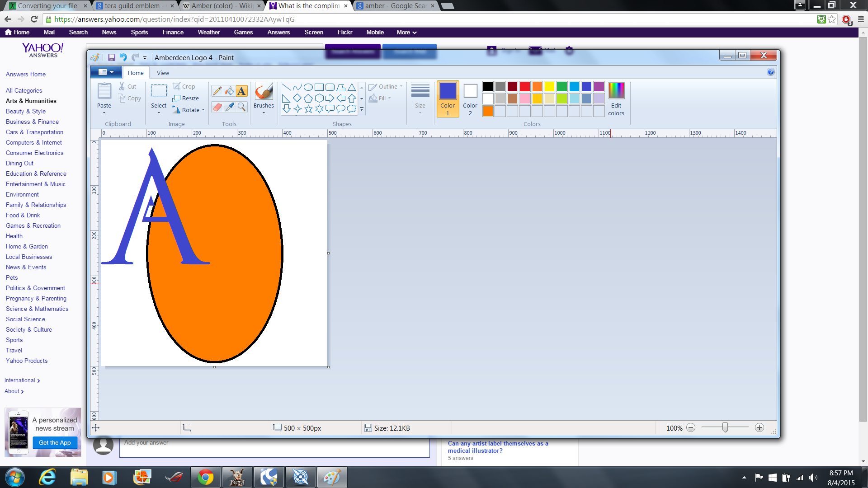Select the Pencil tool in Paint
The image size is (868, 488).
(217, 91)
